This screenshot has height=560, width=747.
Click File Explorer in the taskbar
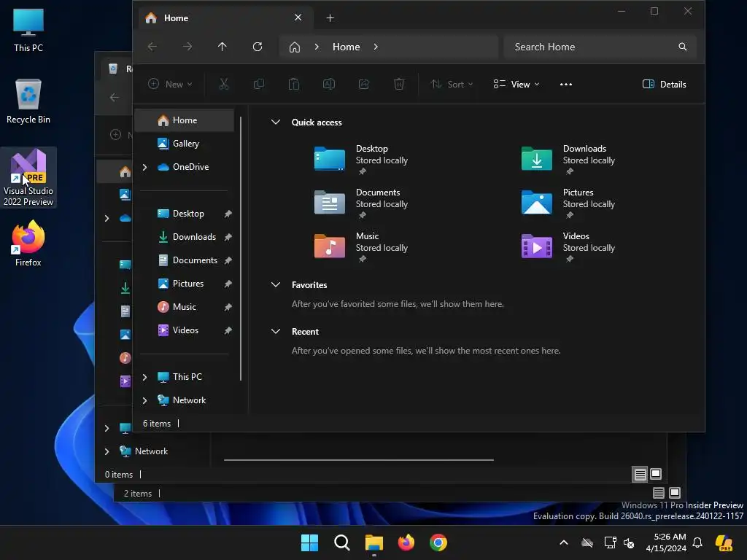[374, 542]
